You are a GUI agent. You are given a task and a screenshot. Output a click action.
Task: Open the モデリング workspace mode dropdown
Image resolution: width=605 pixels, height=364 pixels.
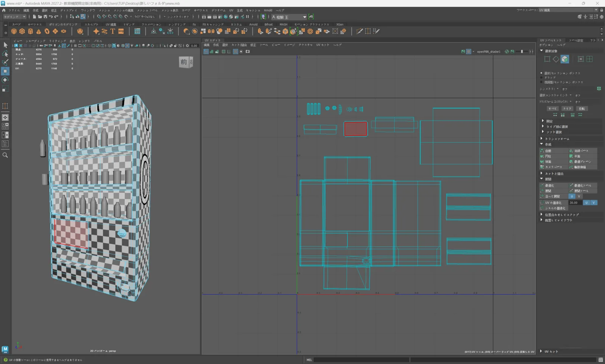[15, 17]
